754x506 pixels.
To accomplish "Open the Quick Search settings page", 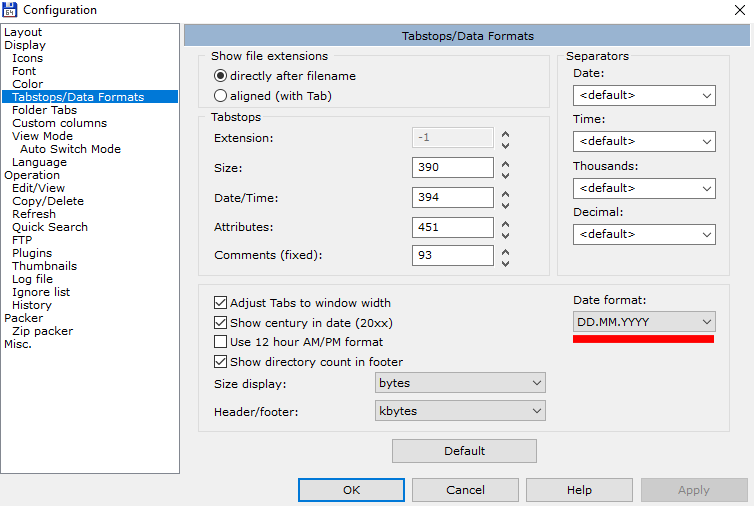I will point(50,227).
